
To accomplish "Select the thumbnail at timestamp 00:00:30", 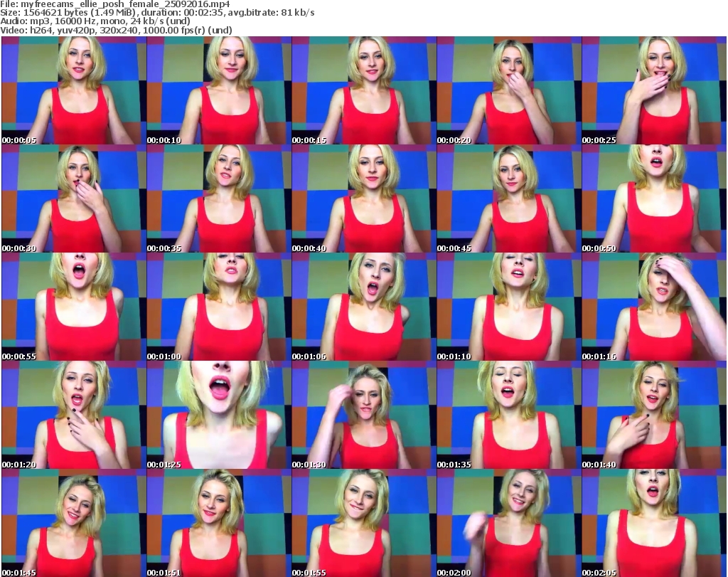I will pos(73,198).
